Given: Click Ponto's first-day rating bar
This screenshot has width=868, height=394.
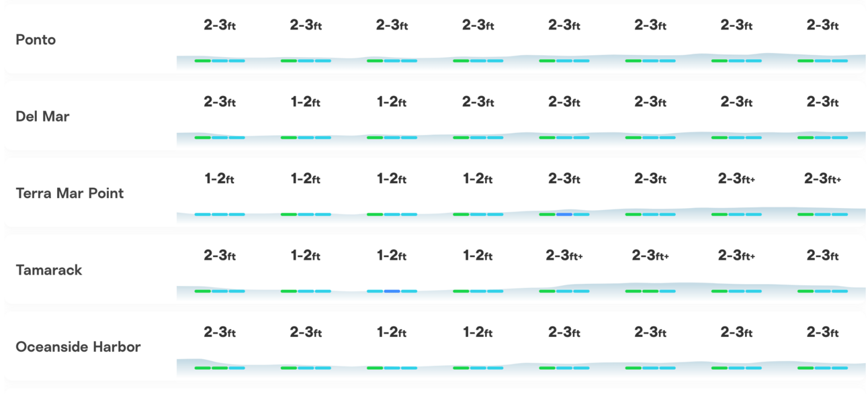Looking at the screenshot, I should click(220, 60).
